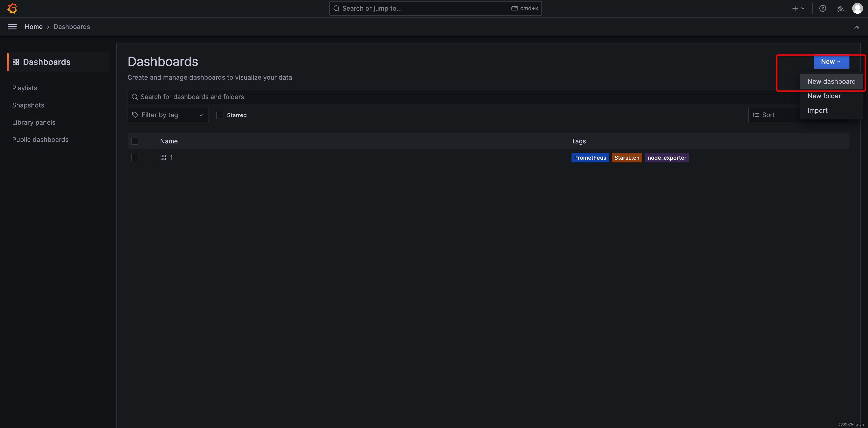
Task: Click the Prometheus tag badge
Action: tap(590, 158)
